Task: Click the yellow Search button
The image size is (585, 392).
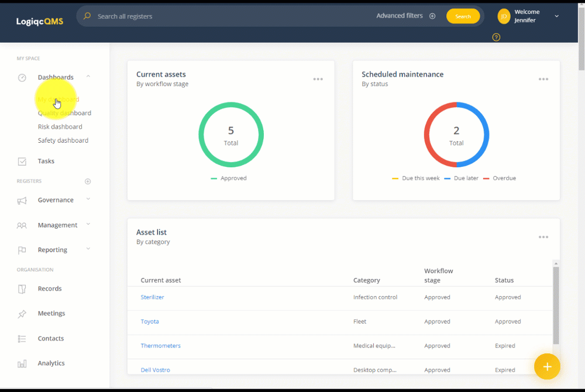Action: pyautogui.click(x=463, y=16)
